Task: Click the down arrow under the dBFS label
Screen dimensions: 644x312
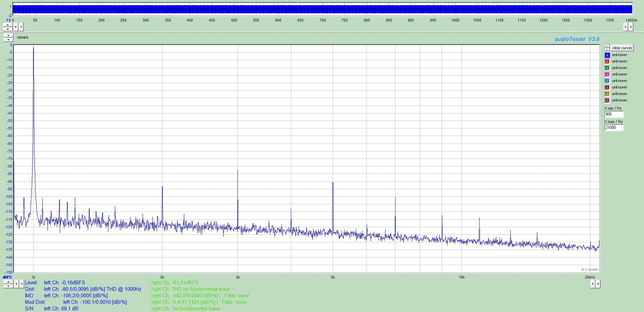Action: click(x=8, y=286)
